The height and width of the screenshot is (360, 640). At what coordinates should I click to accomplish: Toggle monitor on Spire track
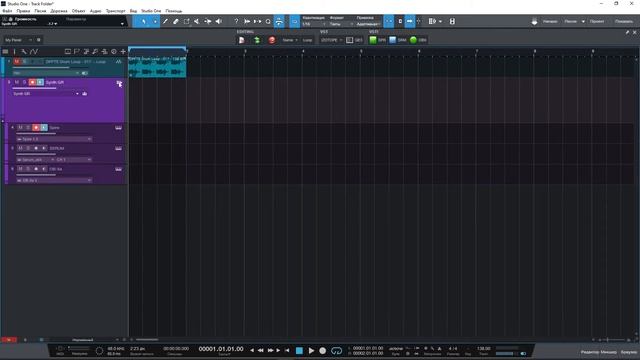pyautogui.click(x=44, y=128)
